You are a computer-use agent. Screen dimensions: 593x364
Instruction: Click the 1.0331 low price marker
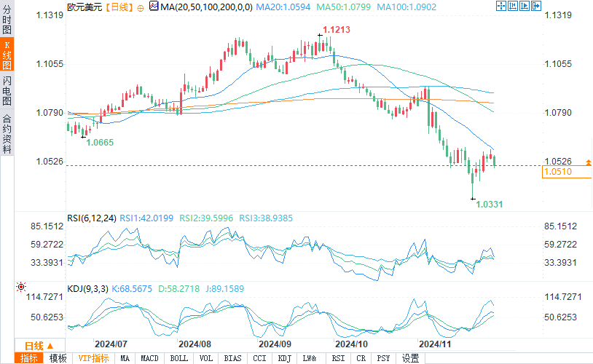coord(489,205)
